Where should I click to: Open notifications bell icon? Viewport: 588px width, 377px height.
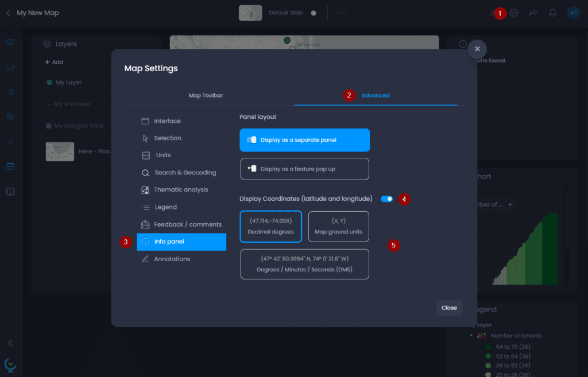[552, 13]
